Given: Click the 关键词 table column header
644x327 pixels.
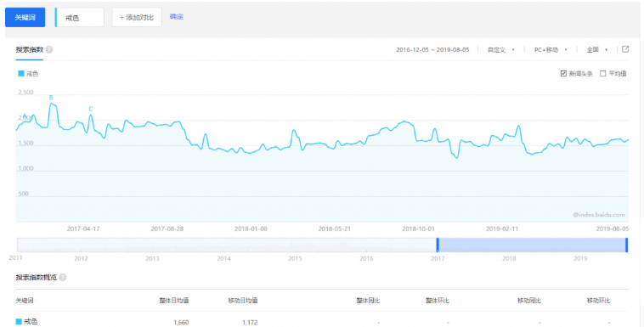Looking at the screenshot, I should [25, 301].
